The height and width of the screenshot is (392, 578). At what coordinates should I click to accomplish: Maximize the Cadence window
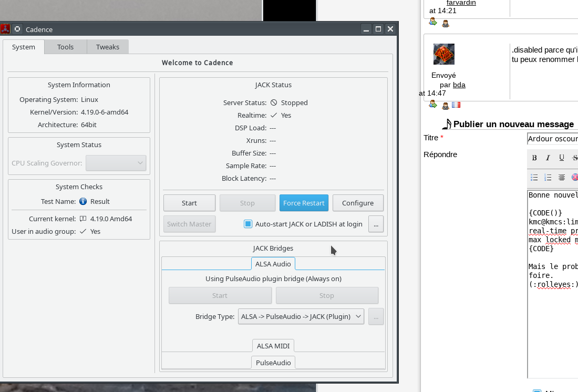click(x=378, y=29)
